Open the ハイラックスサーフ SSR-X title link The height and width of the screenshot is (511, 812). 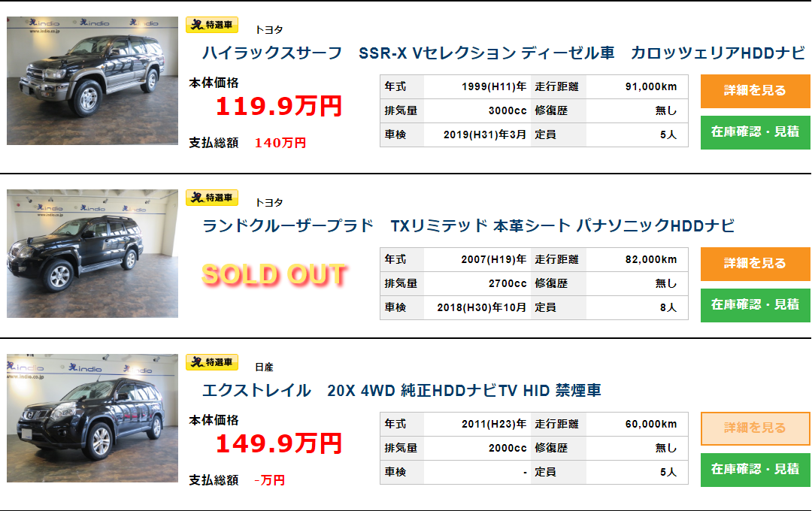tap(503, 53)
